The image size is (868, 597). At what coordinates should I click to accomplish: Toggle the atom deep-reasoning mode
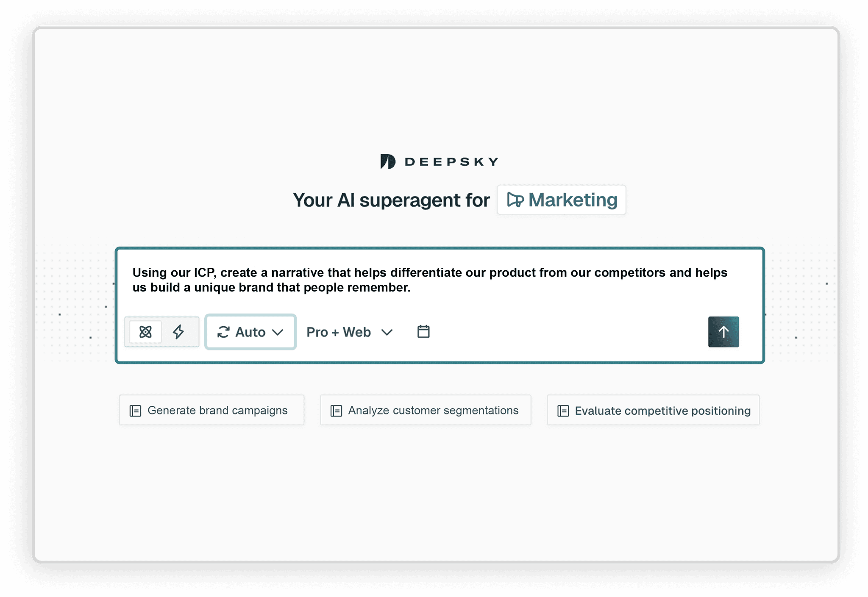[145, 332]
